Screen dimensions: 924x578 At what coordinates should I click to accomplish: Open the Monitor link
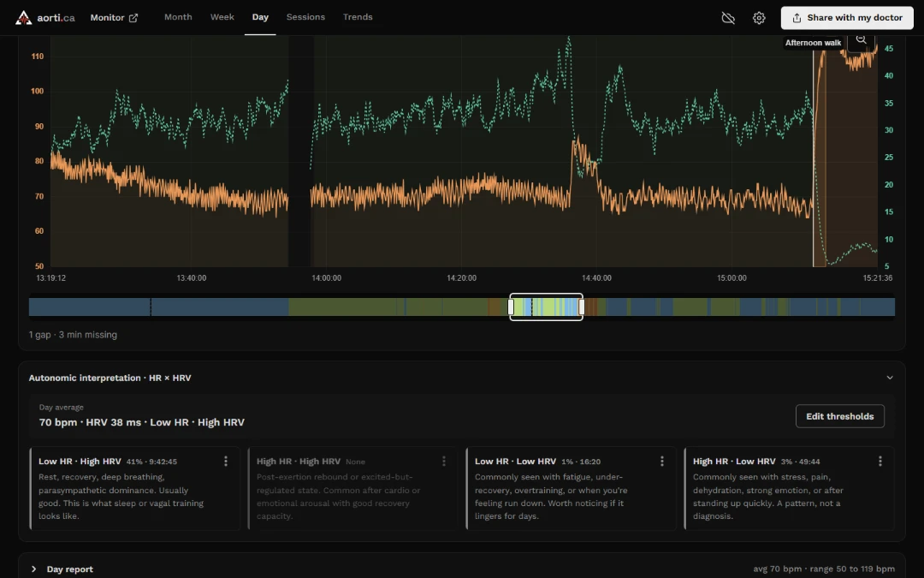click(115, 18)
